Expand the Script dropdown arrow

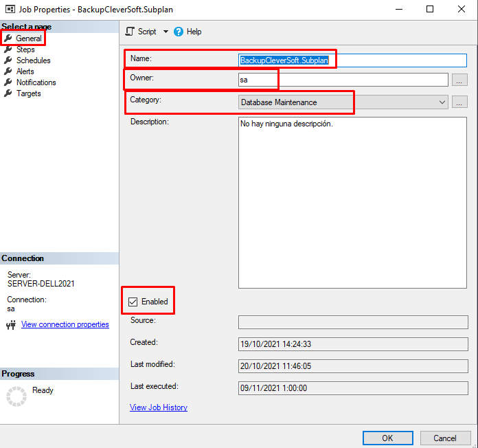click(x=166, y=32)
